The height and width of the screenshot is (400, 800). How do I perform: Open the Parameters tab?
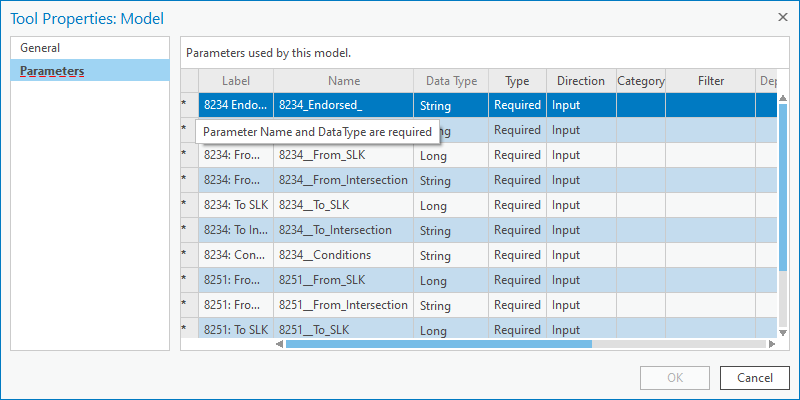coord(52,71)
